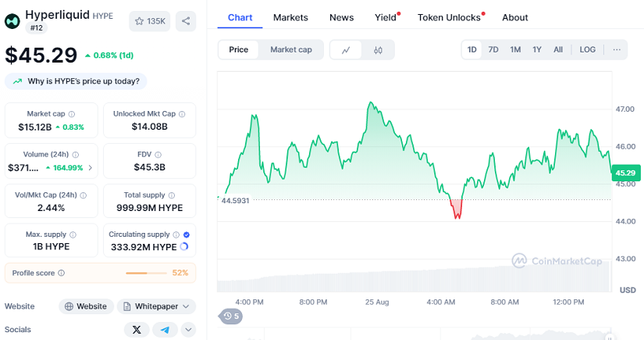Toggle LOG scale on chart

pyautogui.click(x=587, y=50)
